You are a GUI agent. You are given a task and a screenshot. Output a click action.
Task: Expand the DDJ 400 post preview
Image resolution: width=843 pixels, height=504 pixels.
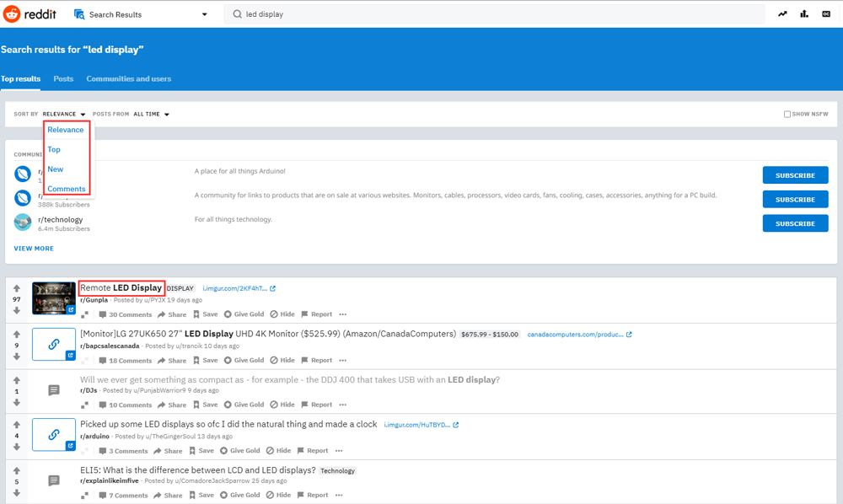click(x=84, y=405)
